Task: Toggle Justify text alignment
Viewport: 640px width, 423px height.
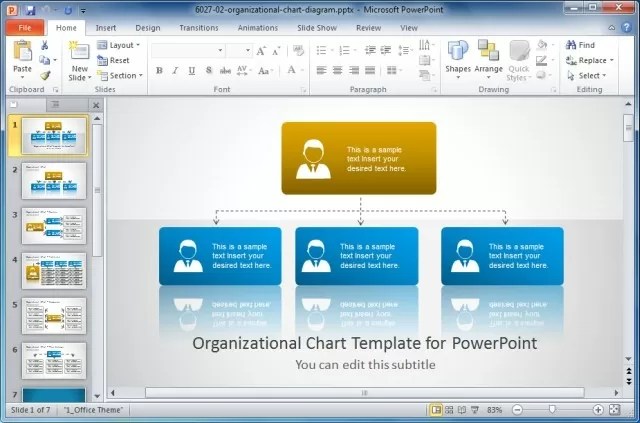Action: [370, 70]
